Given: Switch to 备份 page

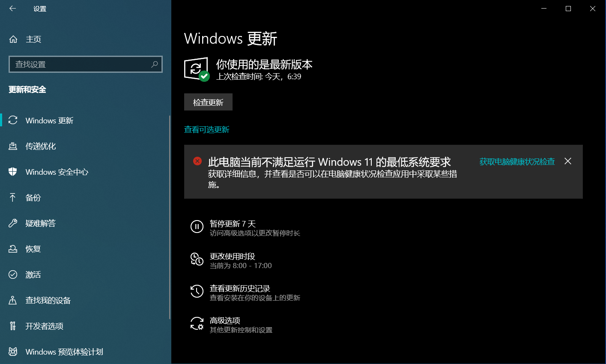Looking at the screenshot, I should [x=85, y=197].
